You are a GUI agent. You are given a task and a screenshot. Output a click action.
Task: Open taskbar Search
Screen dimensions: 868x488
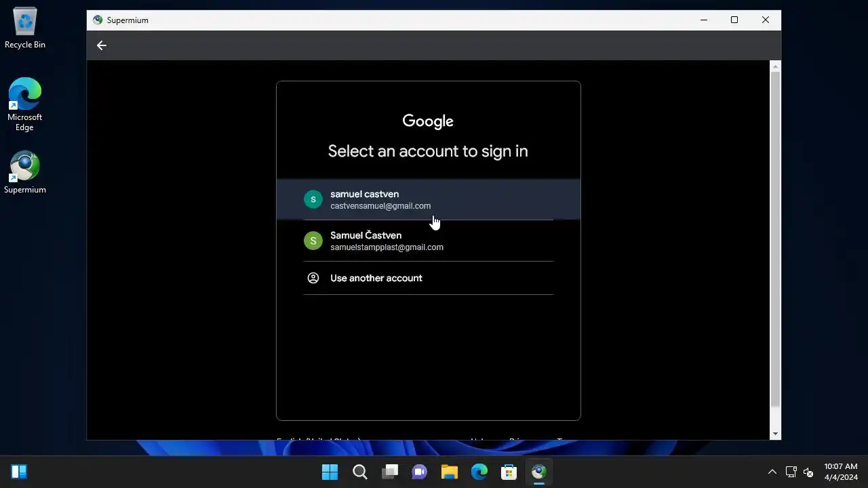[x=360, y=472]
